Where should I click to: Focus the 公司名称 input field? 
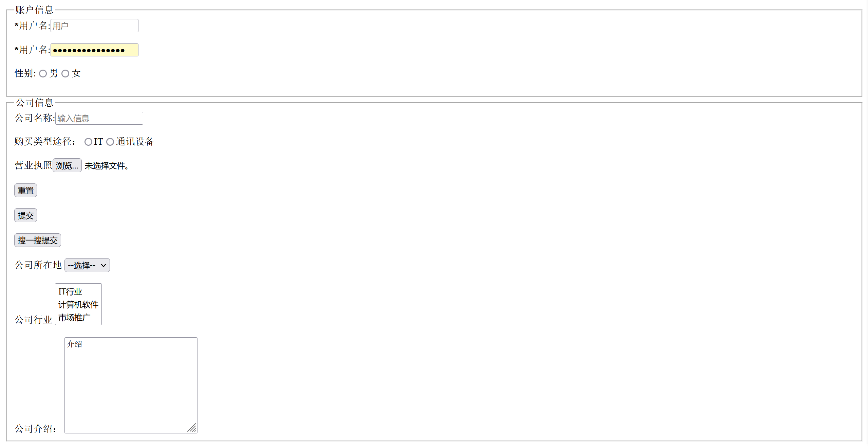(99, 118)
